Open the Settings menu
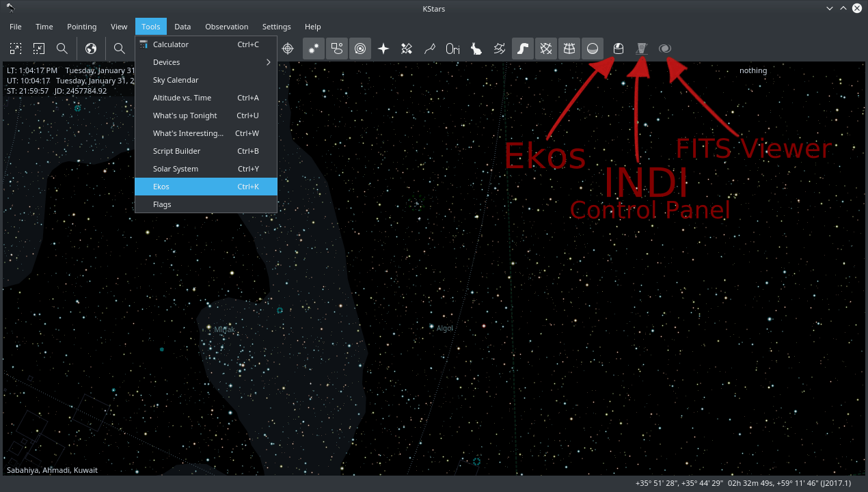The image size is (868, 492). (276, 27)
